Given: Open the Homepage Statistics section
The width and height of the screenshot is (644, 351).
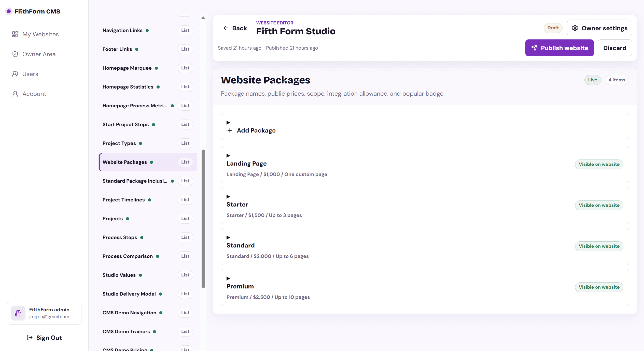Looking at the screenshot, I should 148,87.
